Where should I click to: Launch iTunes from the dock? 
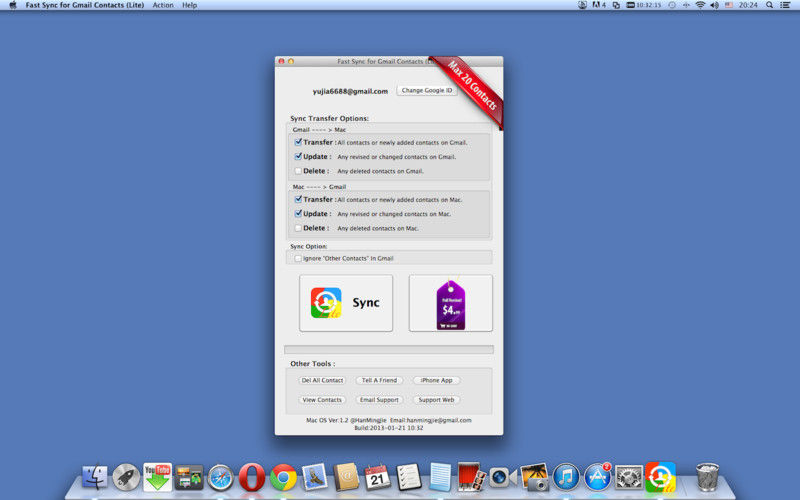point(566,478)
